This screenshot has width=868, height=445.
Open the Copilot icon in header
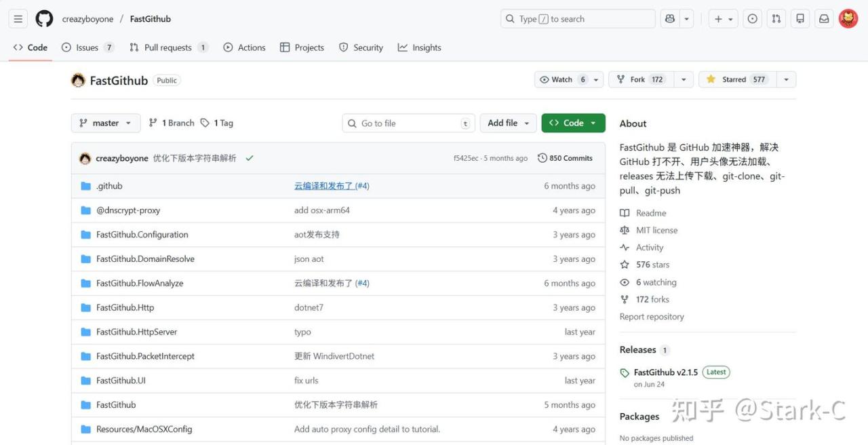pos(670,19)
